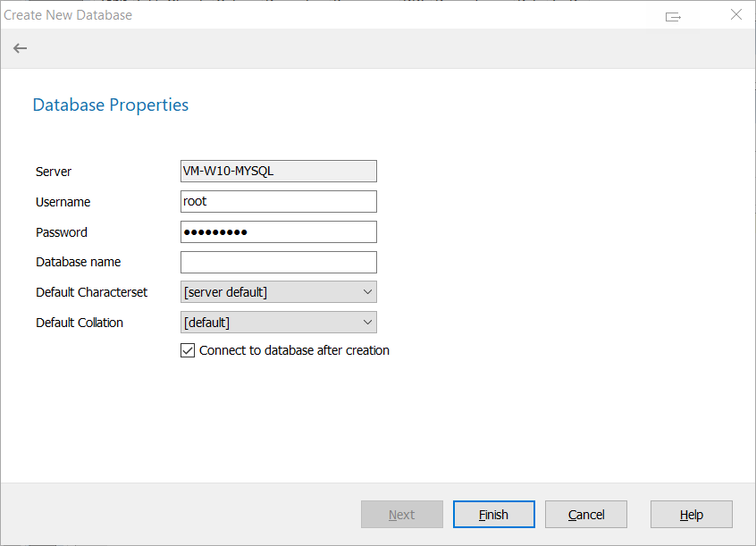
Task: Click the Default Collation label text
Action: [80, 323]
